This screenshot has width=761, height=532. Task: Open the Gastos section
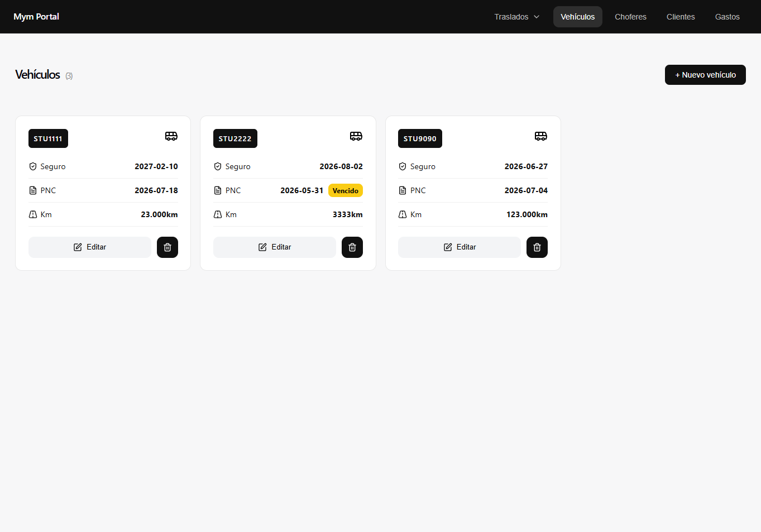point(728,17)
